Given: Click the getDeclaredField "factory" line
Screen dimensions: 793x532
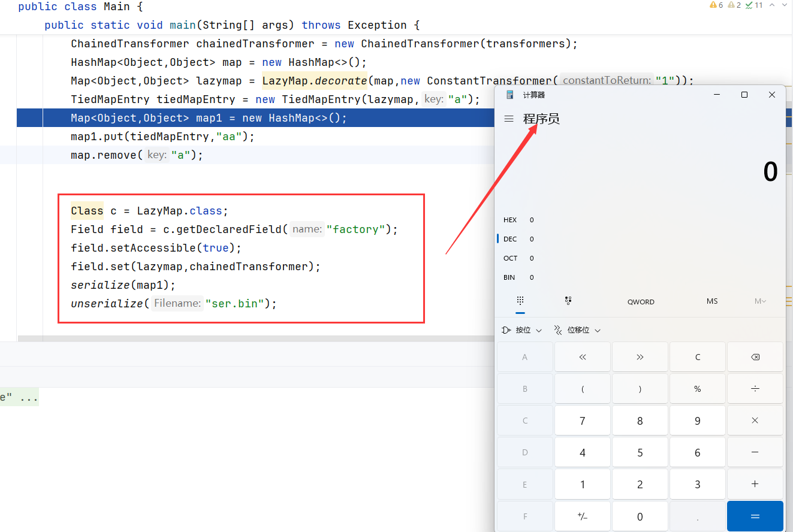Looking at the screenshot, I should point(234,229).
